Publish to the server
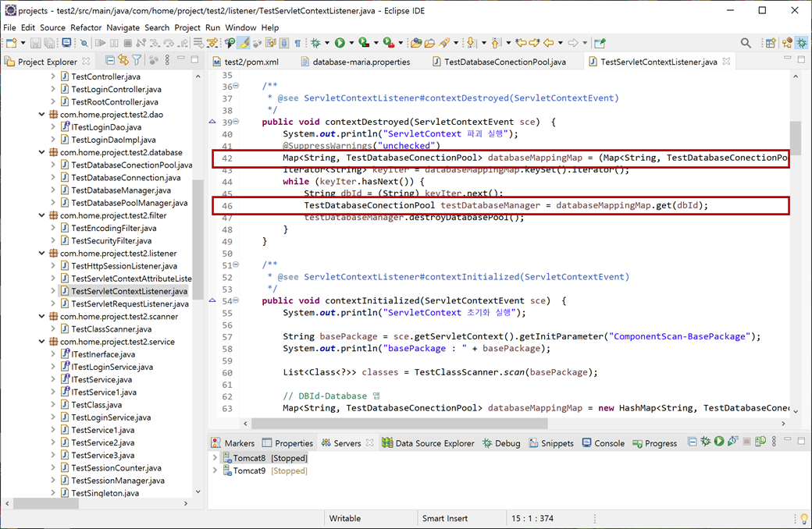Screen dimensions: 812x529 (760, 442)
